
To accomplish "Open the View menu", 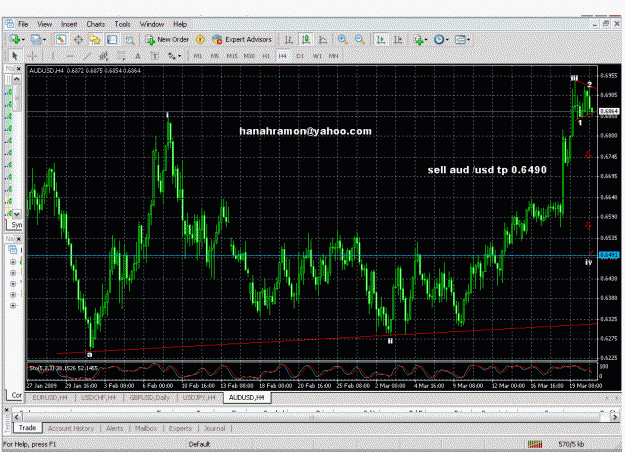I will point(45,24).
